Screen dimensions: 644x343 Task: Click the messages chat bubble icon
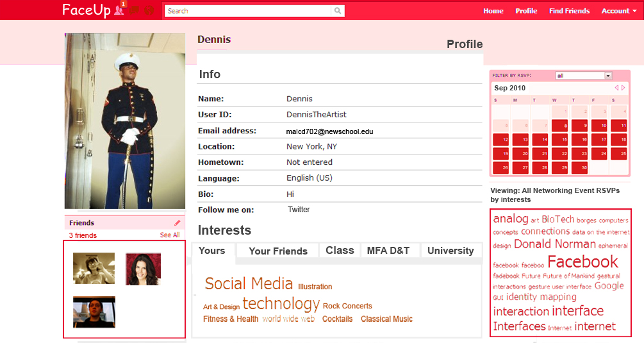click(x=135, y=10)
